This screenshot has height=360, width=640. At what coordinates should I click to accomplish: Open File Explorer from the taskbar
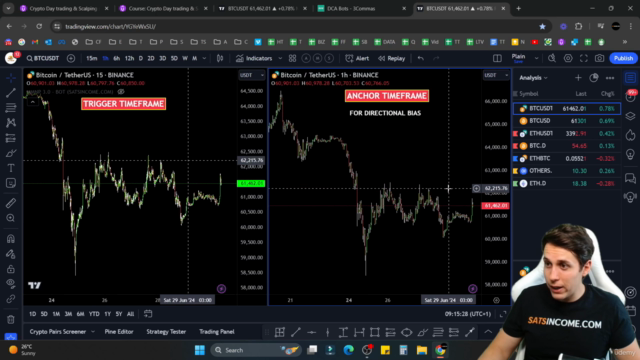pos(422,350)
